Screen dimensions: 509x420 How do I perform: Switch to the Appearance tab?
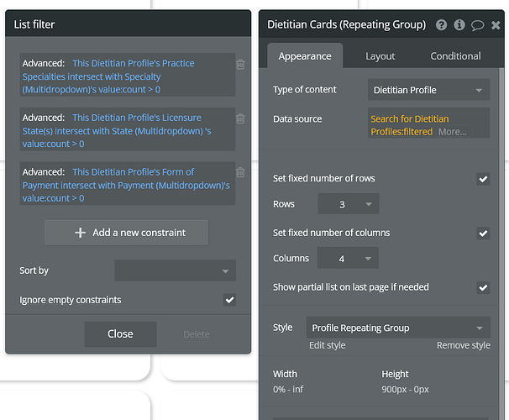click(305, 55)
